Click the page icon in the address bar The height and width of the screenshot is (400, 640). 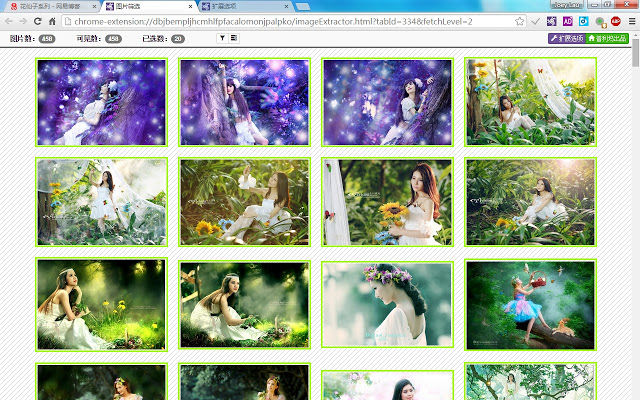click(x=68, y=22)
